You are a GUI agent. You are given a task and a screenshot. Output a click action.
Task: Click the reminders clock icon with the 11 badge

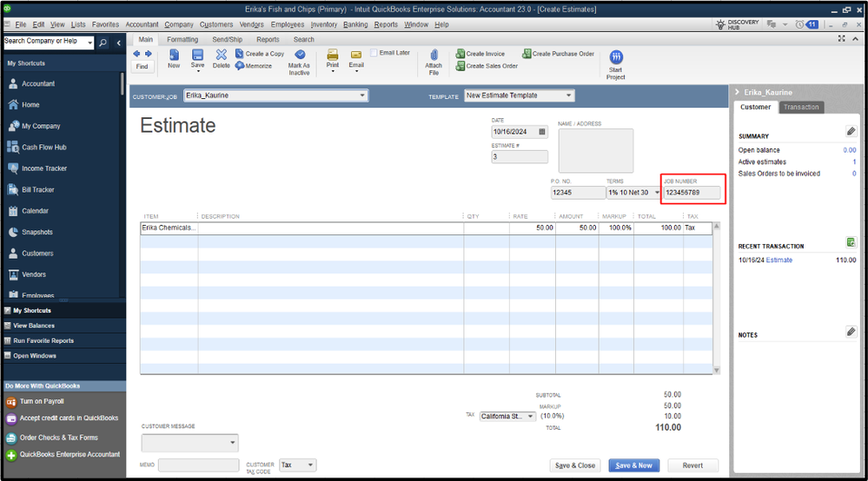pyautogui.click(x=806, y=24)
